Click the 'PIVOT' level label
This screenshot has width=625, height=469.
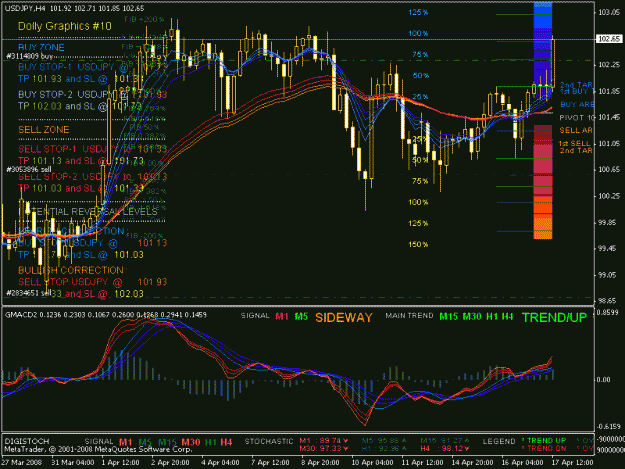[572, 118]
